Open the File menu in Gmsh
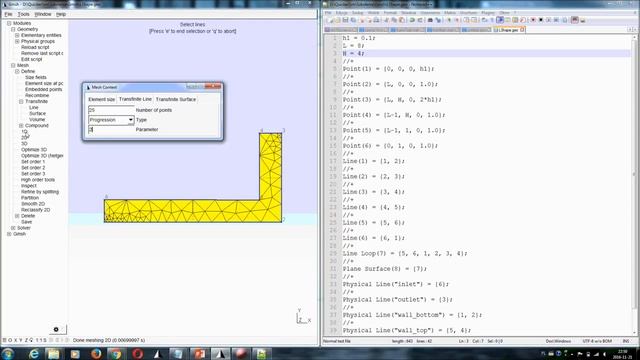 pyautogui.click(x=8, y=14)
